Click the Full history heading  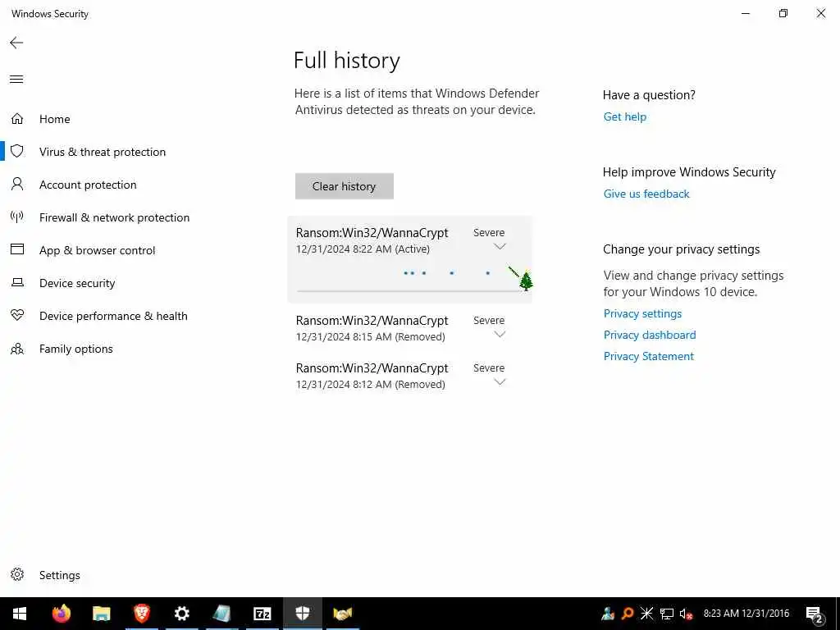click(347, 60)
